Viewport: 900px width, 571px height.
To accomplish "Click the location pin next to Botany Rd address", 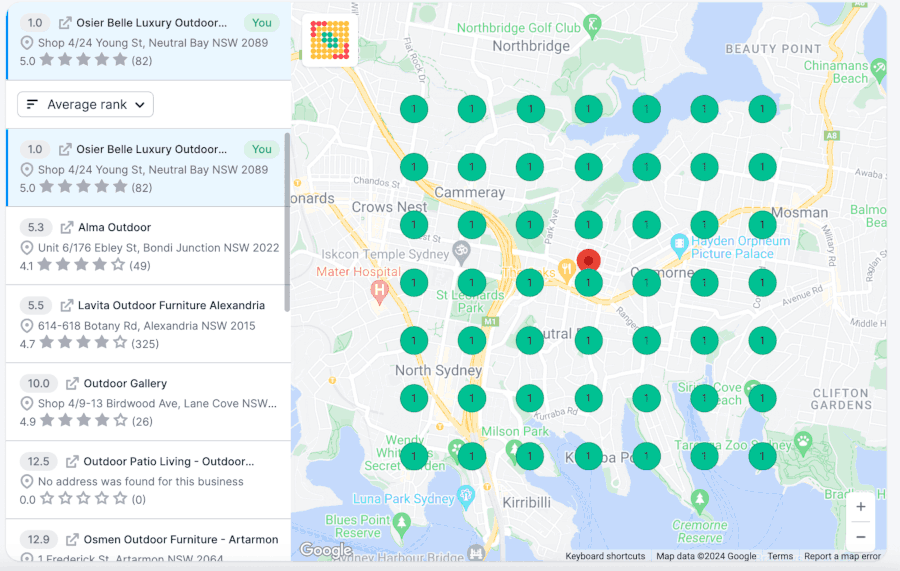I will click(26, 326).
